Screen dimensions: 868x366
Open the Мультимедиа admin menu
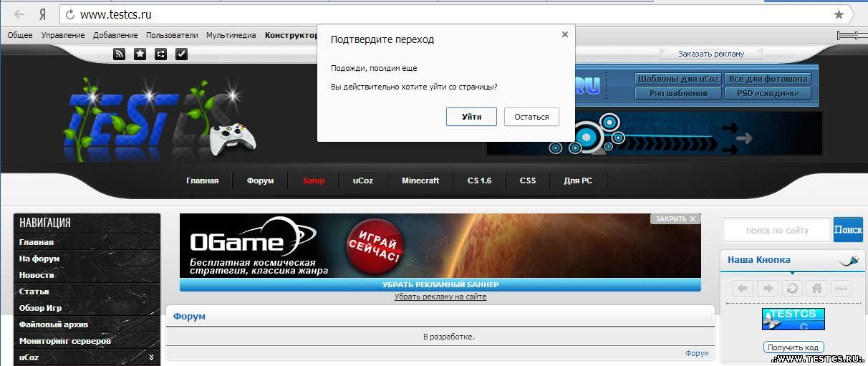tap(231, 35)
